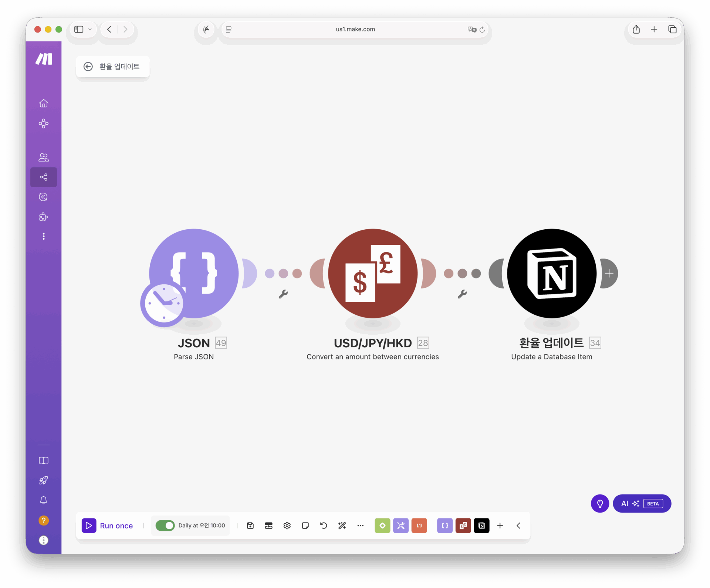Click the Auto-align magic wand icon
The height and width of the screenshot is (588, 710).
click(342, 526)
